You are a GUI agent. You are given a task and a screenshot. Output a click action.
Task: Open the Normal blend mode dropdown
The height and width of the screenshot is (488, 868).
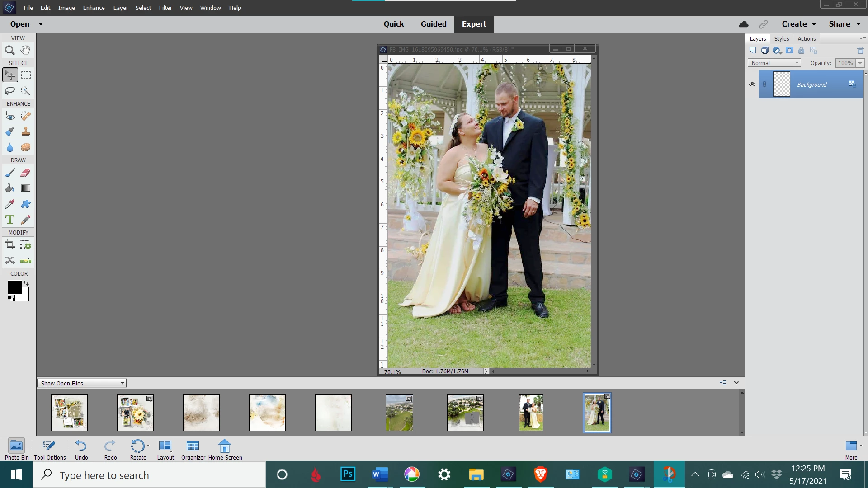coord(775,63)
